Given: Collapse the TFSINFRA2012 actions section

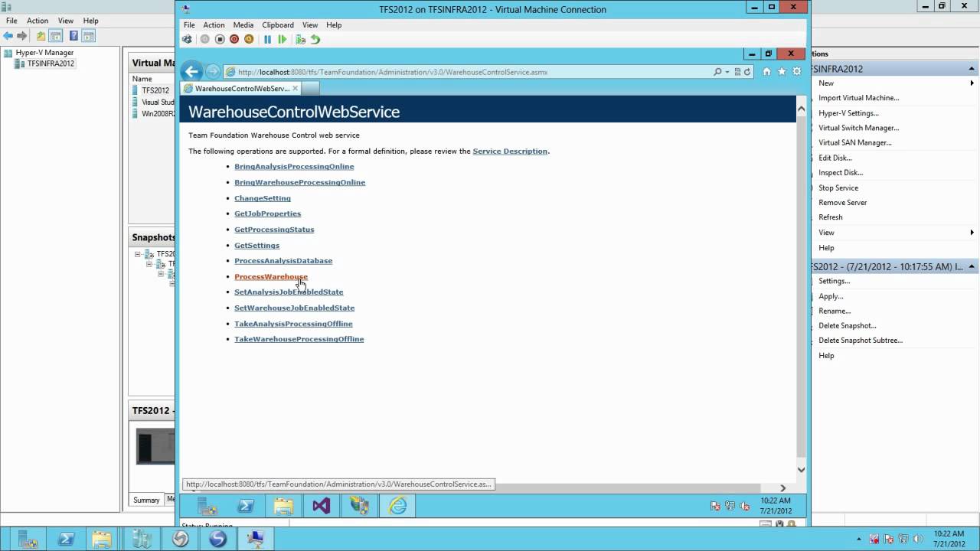Looking at the screenshot, I should pyautogui.click(x=972, y=69).
